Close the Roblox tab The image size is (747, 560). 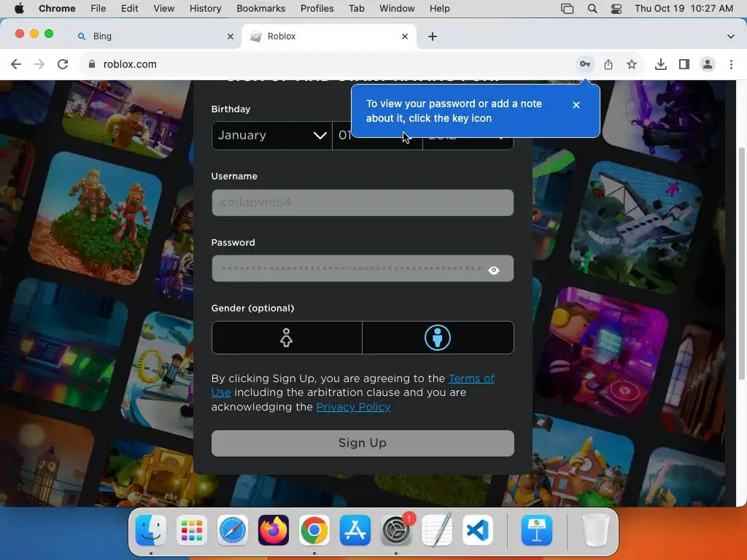[x=405, y=36]
